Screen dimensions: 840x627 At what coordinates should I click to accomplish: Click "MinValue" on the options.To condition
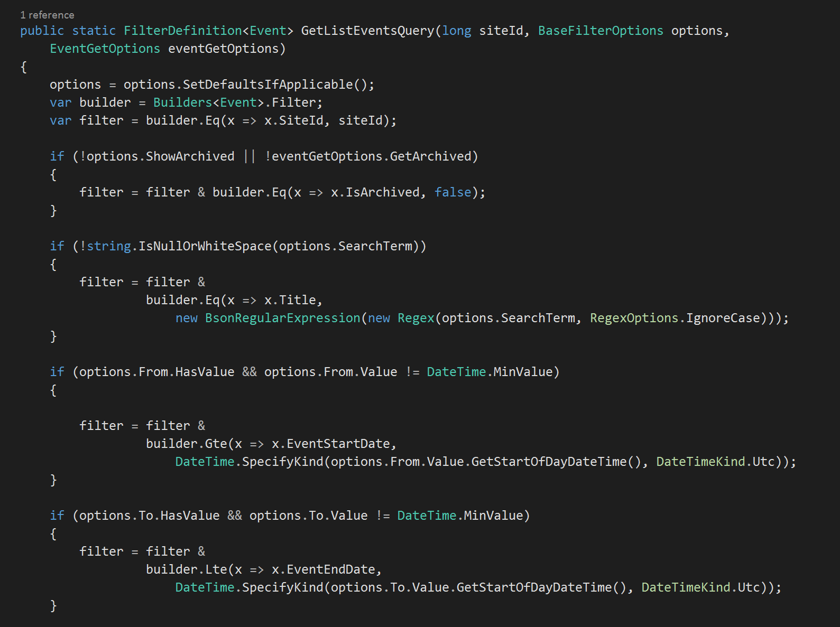click(493, 516)
